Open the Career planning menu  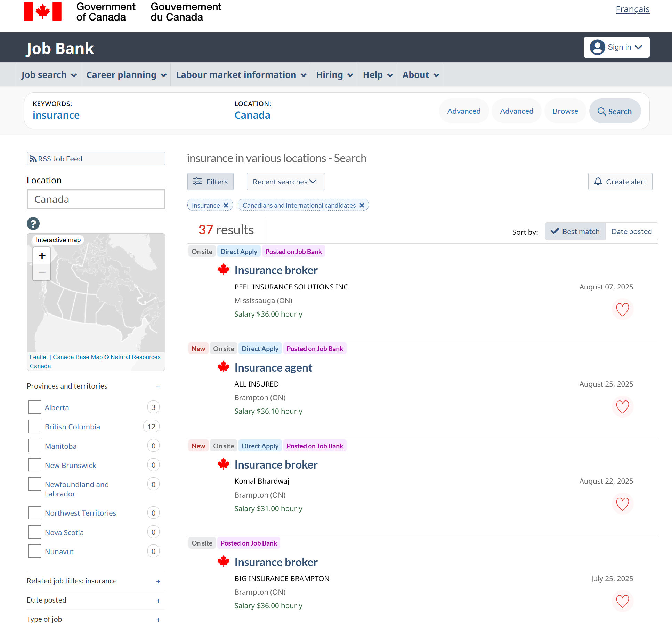[126, 75]
